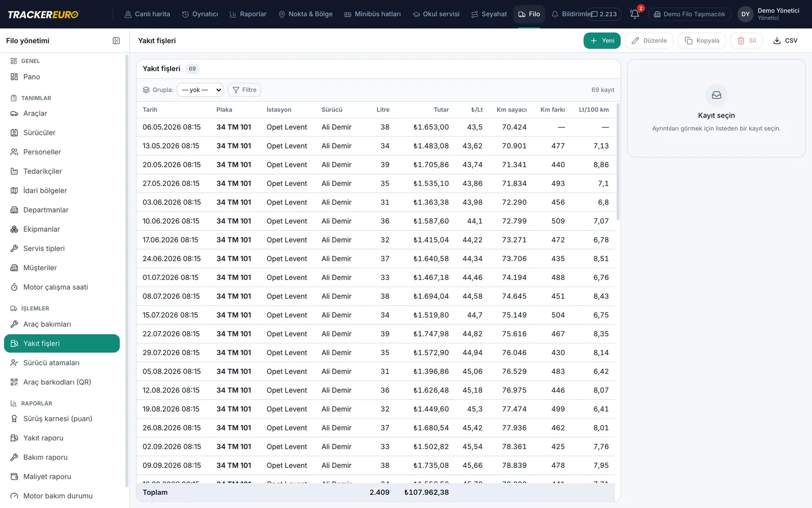
Task: Create a new record with Yeni button
Action: pyautogui.click(x=602, y=41)
